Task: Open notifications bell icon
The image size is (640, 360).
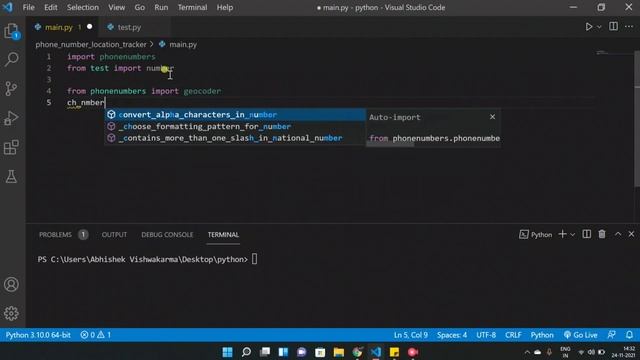Action: pos(629,335)
